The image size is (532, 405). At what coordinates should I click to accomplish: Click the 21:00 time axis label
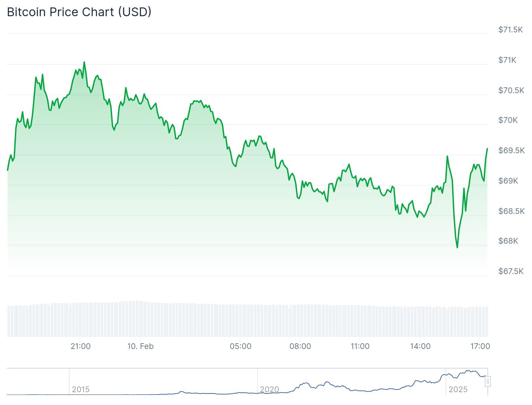point(80,346)
